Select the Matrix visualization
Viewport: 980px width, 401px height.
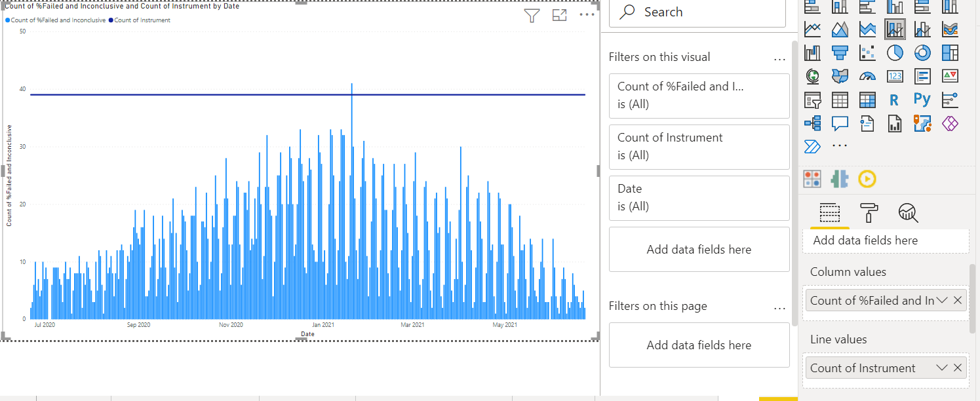coord(867,100)
